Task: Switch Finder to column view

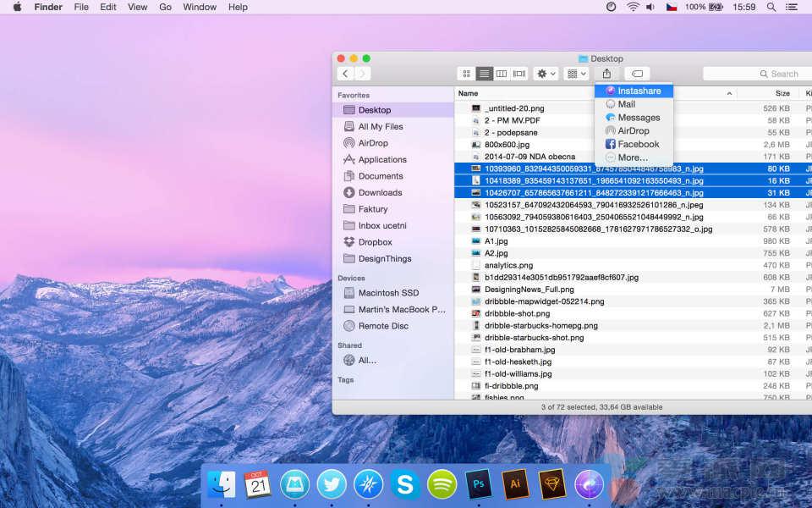Action: point(502,74)
